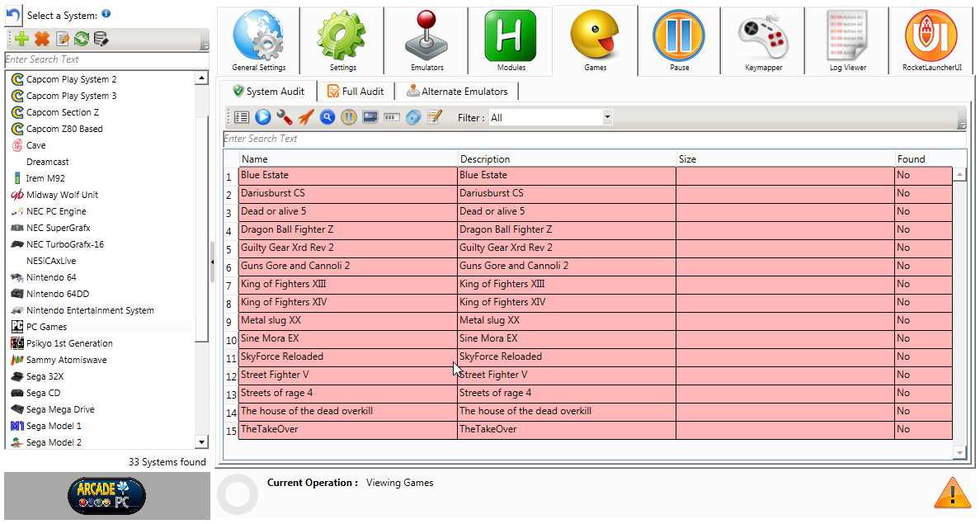Viewport: 980px width, 524px height.
Task: Click the orange X delete system icon
Action: click(42, 39)
